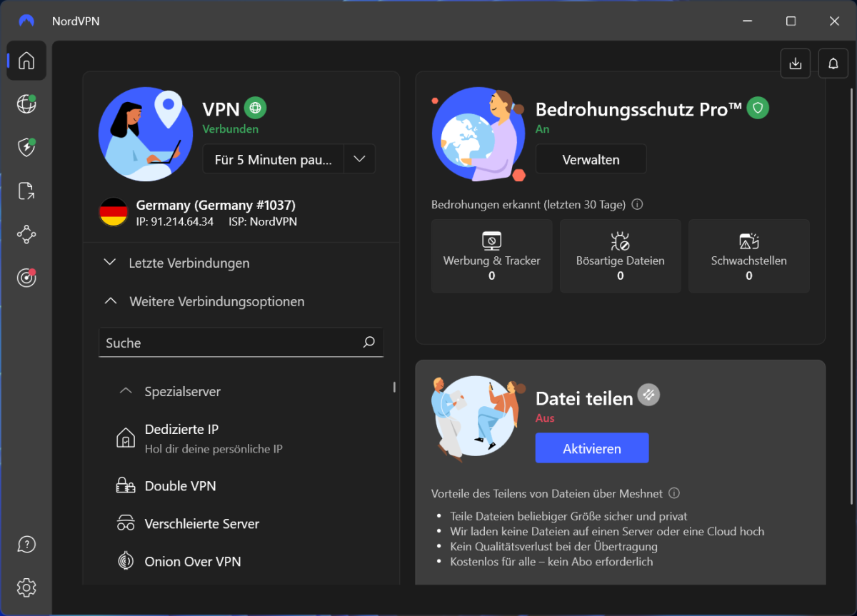
Task: Open the globe server map icon
Action: pyautogui.click(x=26, y=105)
